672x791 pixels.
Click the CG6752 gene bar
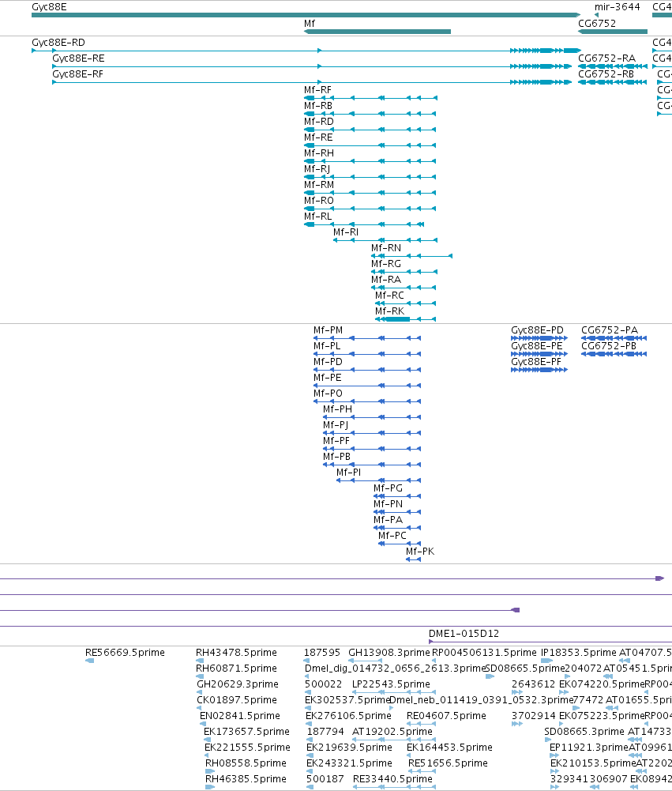point(613,32)
